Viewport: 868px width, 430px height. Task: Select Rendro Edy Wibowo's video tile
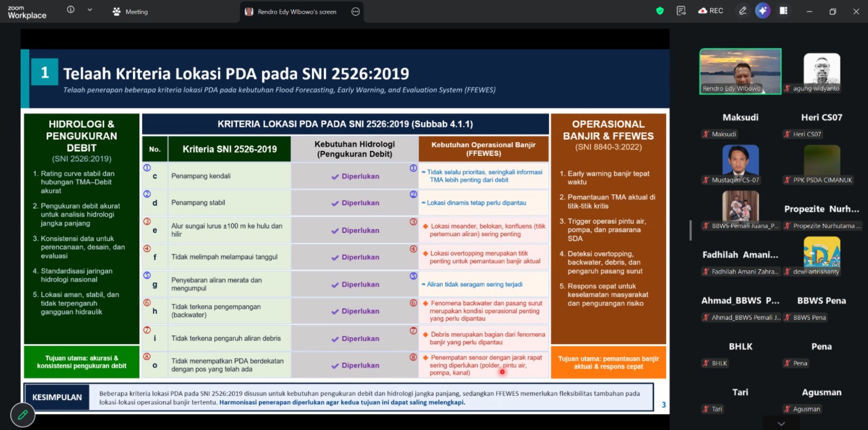741,71
